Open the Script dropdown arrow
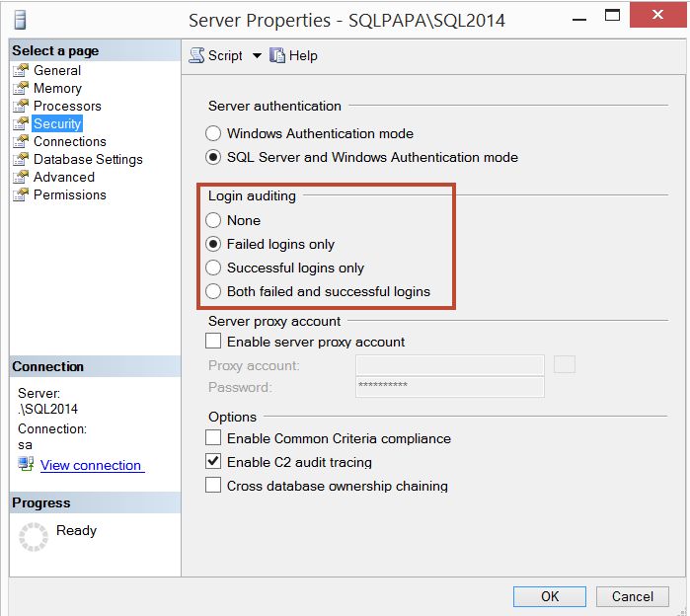Viewport: 690px width, 616px height. pos(257,56)
